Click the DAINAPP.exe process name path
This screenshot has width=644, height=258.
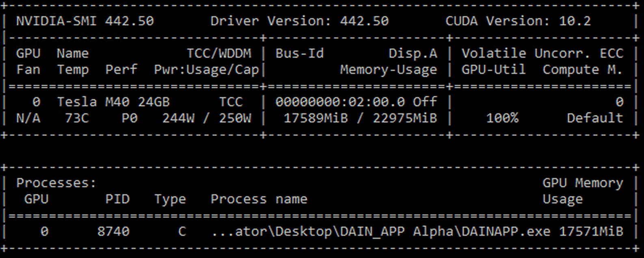tap(381, 232)
